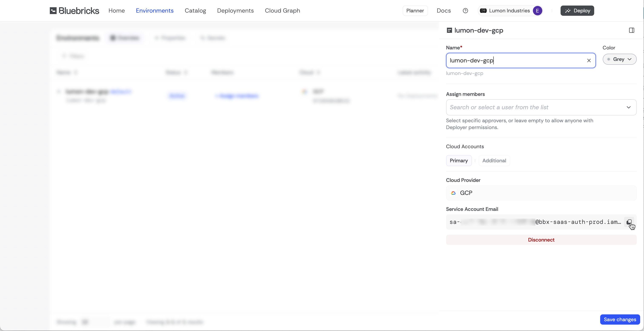Clear the Name field with X icon
Viewport: 644px width, 331px height.
[x=589, y=60]
